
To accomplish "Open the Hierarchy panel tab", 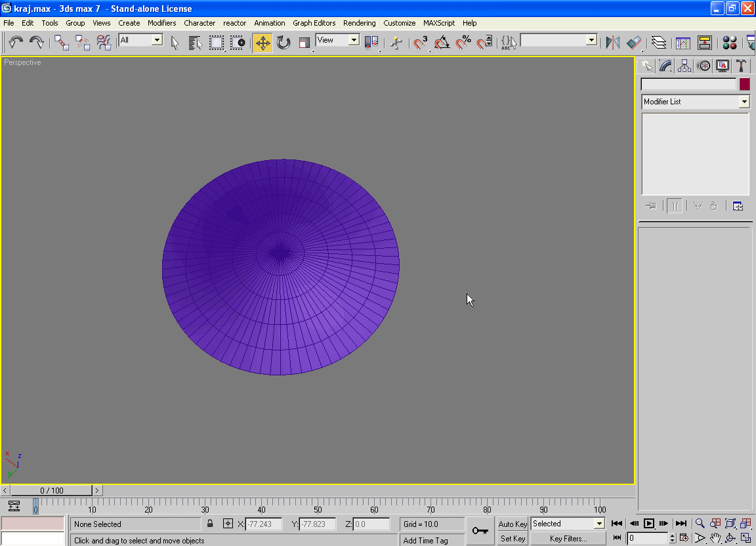I will (684, 66).
